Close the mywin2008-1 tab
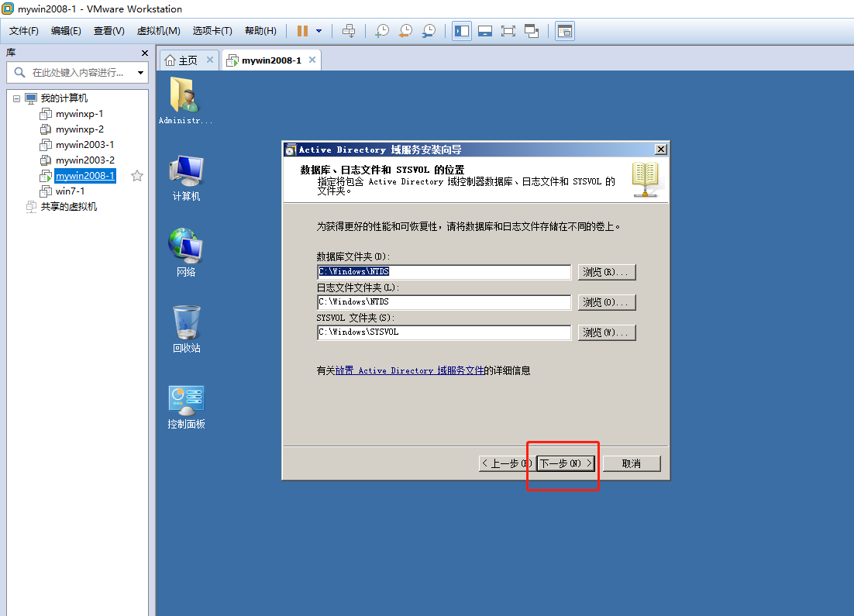The width and height of the screenshot is (854, 616). click(312, 60)
